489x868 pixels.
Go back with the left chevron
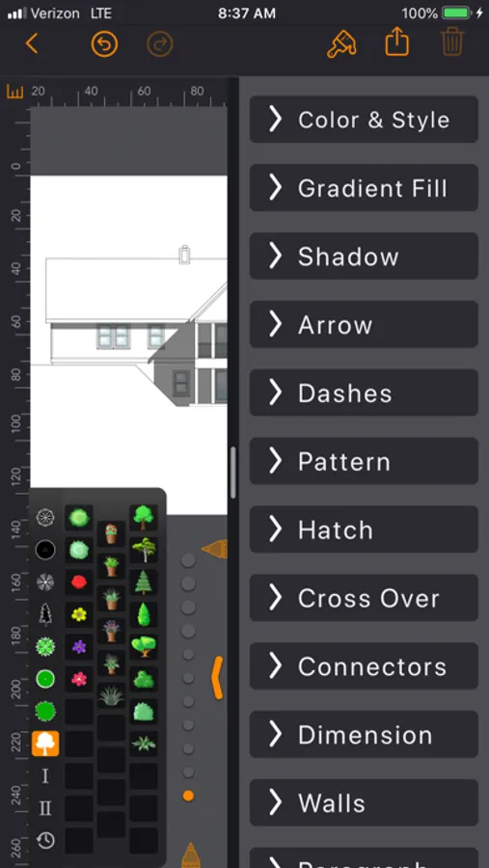pyautogui.click(x=32, y=43)
